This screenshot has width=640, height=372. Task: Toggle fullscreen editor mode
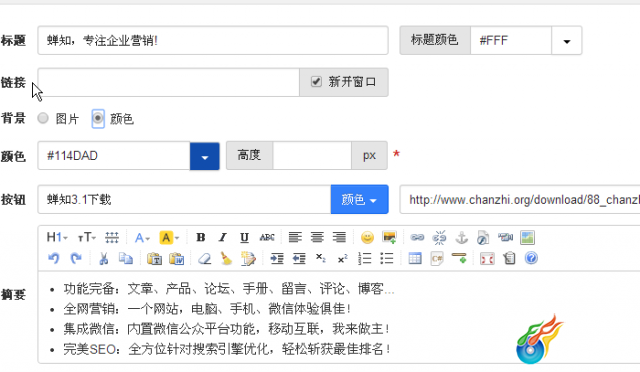point(487,258)
